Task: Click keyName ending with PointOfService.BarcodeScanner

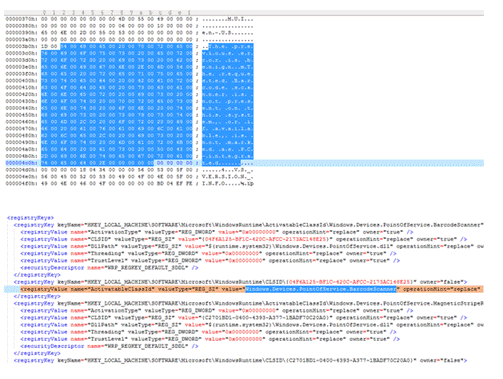Action: point(270,225)
